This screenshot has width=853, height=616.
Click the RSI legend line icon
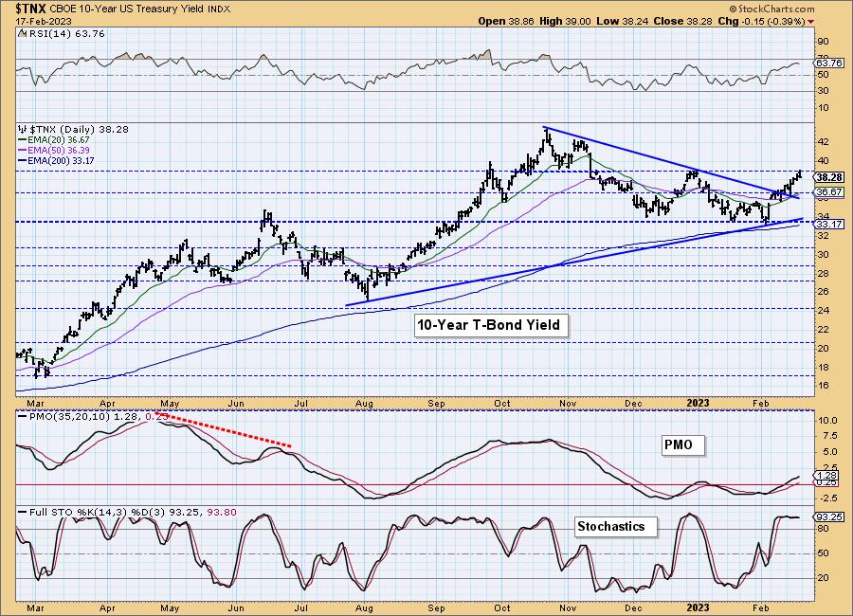tap(22, 34)
